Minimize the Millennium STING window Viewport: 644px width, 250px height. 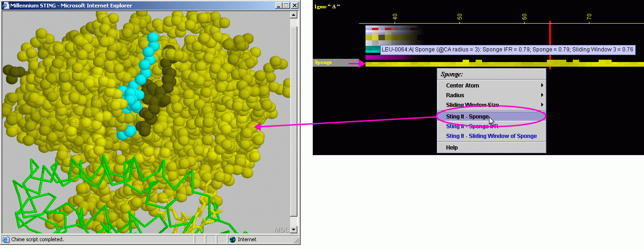point(278,6)
